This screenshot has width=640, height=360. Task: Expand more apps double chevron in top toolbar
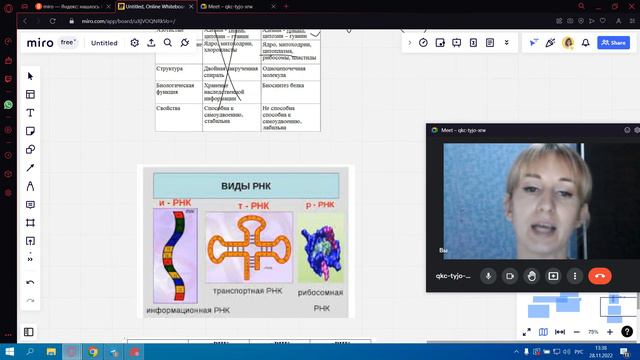click(x=507, y=43)
